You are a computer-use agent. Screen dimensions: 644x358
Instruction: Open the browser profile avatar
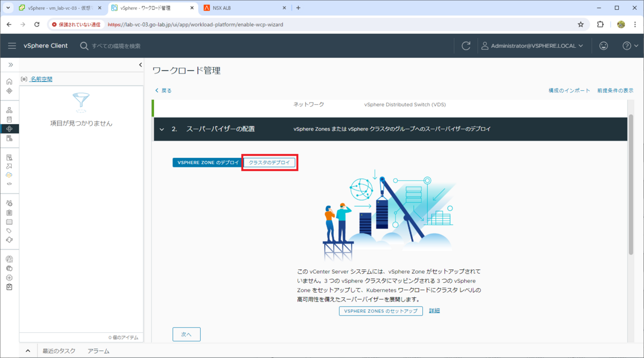621,24
